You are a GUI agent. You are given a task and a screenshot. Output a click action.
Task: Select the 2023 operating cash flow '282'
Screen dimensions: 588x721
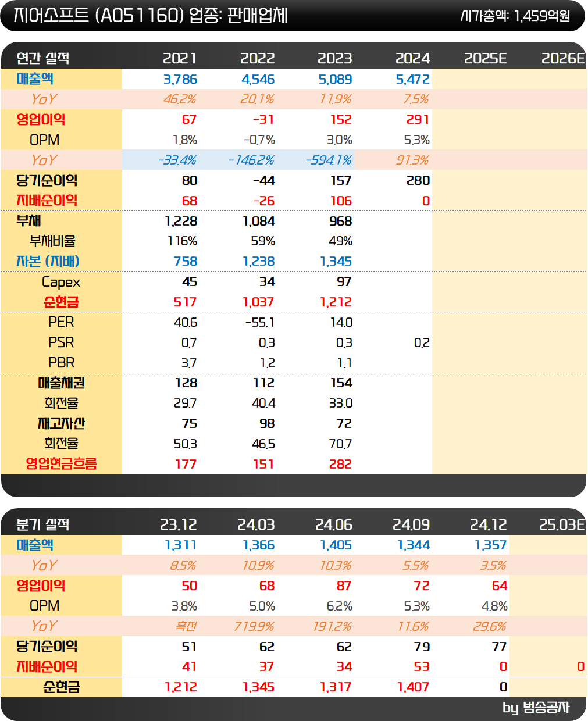340,465
